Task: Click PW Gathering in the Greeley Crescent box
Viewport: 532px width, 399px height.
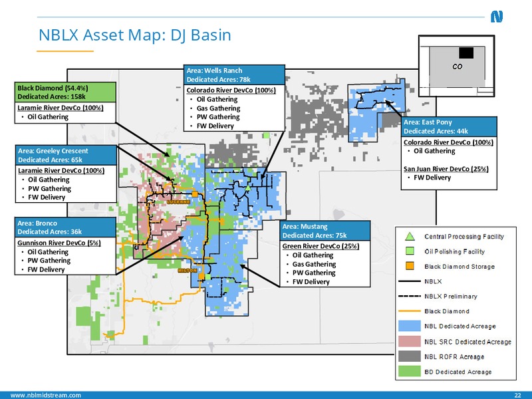Action: [x=49, y=189]
